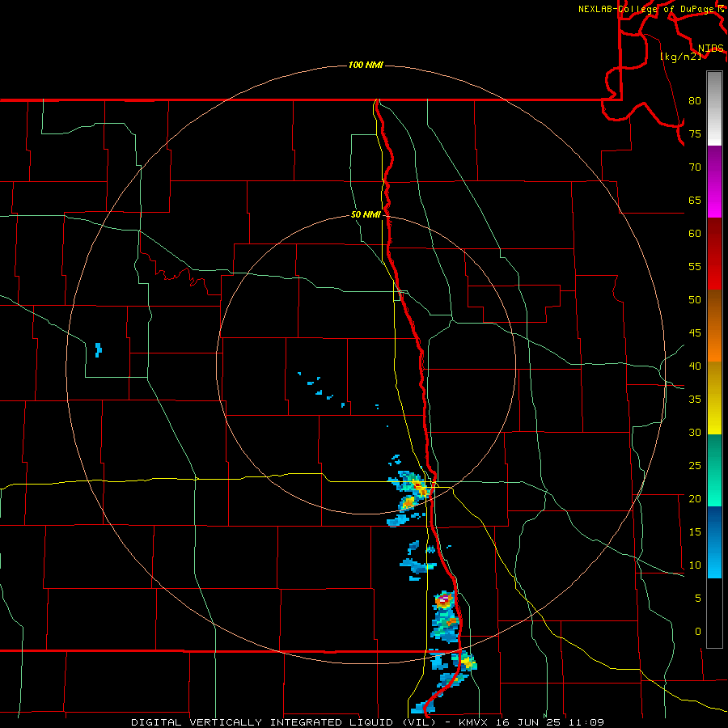This screenshot has width=728, height=728.
Task: Select the 45 value on the VIL scale
Action: (x=695, y=333)
